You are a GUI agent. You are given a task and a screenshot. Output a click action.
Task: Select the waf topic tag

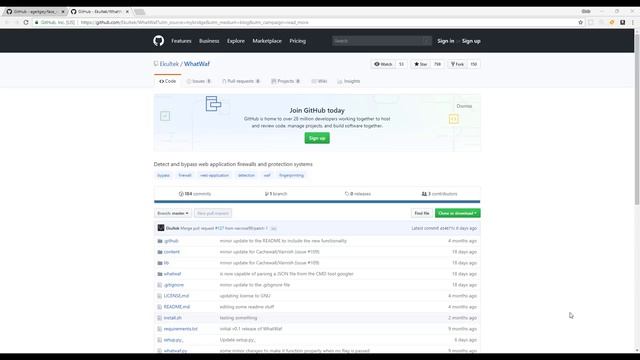point(267,176)
